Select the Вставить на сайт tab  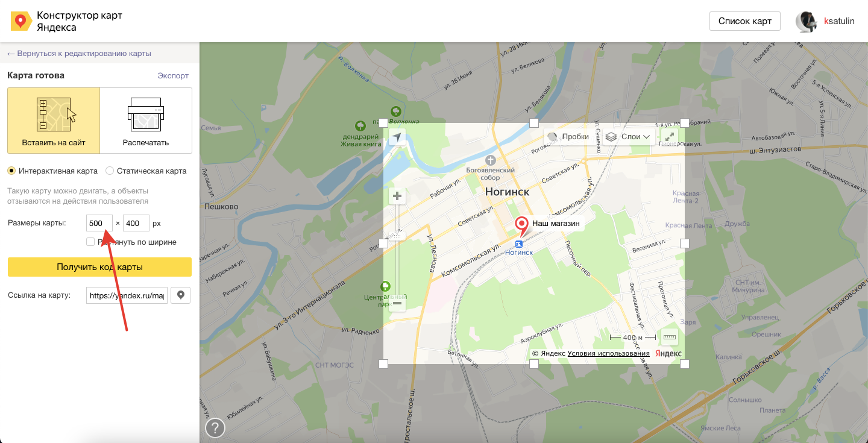click(54, 121)
